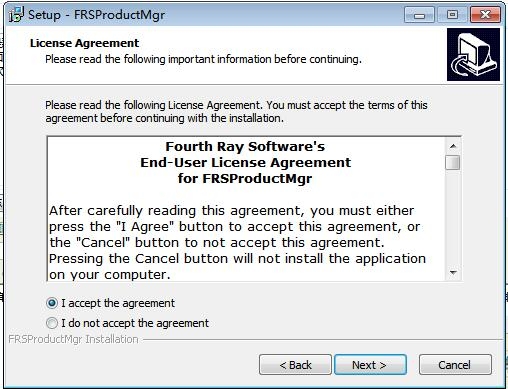Click the license scrollbar thumb
Screen dimensions: 508x389
coord(453,162)
